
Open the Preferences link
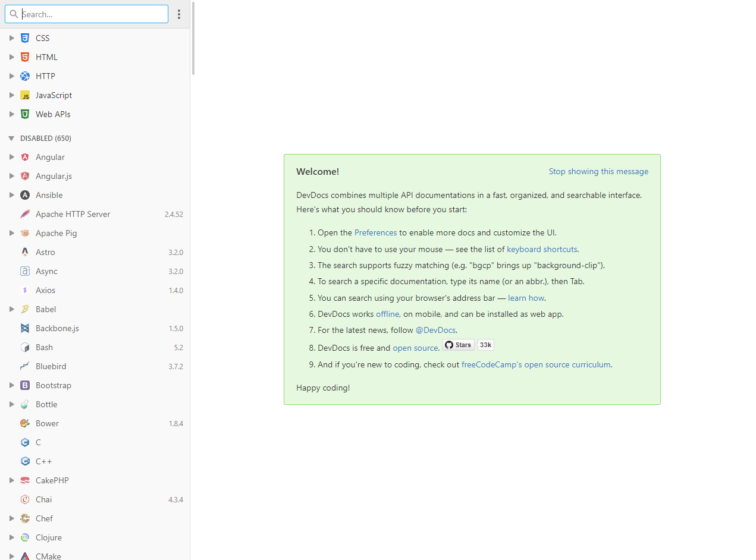(x=375, y=232)
